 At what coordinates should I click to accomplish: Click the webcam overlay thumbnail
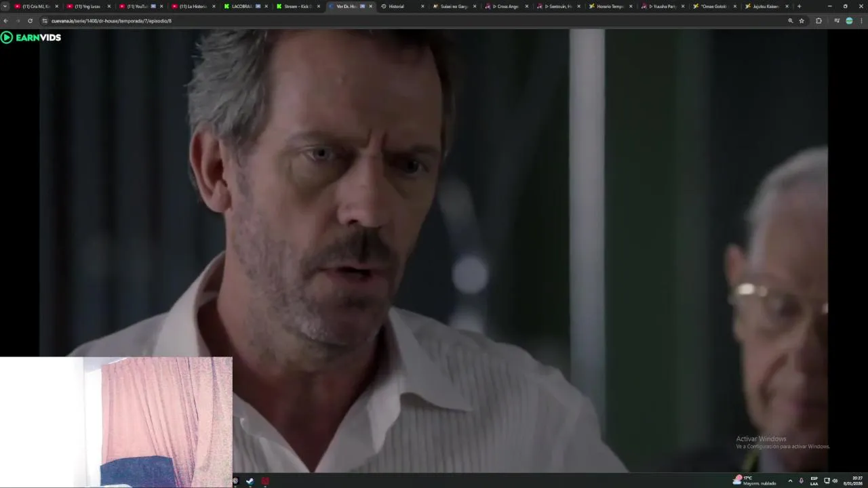(x=116, y=422)
